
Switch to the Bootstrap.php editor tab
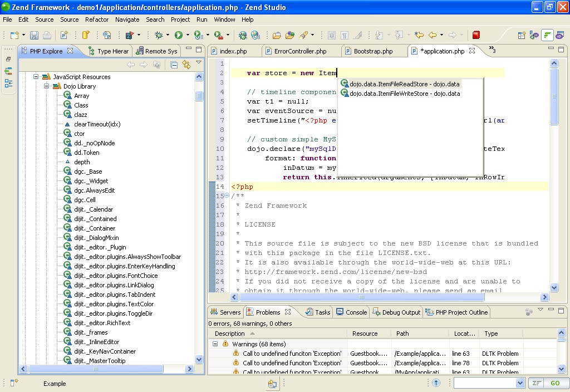372,51
